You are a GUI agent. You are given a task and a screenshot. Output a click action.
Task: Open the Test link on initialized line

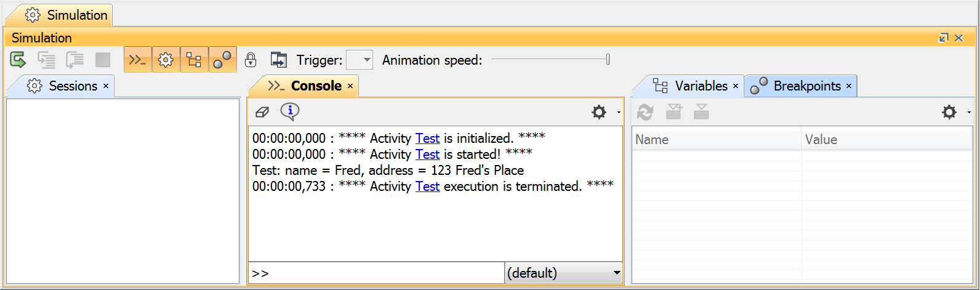[x=427, y=139]
